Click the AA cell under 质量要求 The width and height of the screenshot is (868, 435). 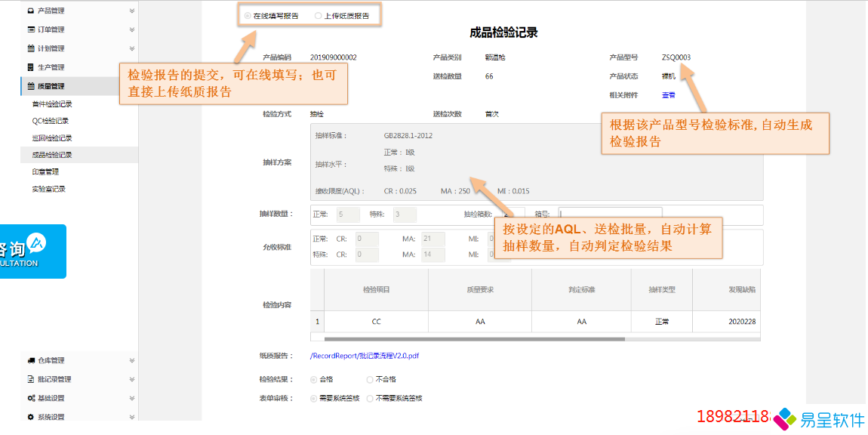point(480,322)
